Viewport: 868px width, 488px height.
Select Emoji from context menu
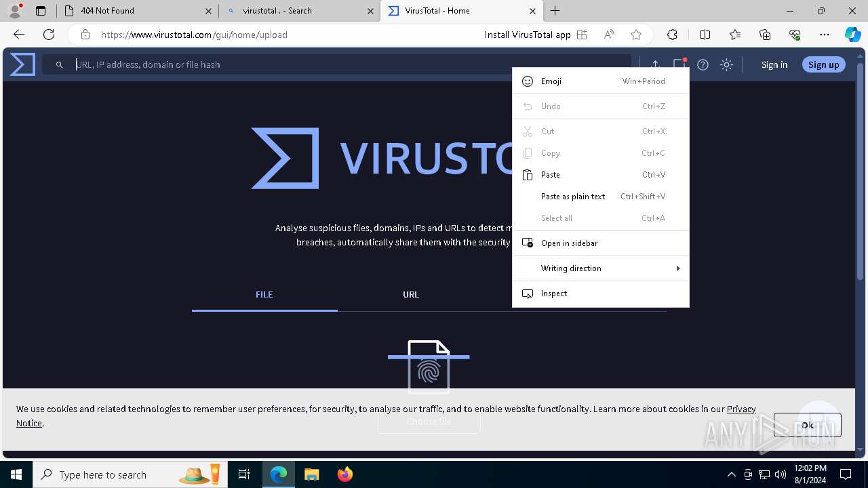click(601, 81)
